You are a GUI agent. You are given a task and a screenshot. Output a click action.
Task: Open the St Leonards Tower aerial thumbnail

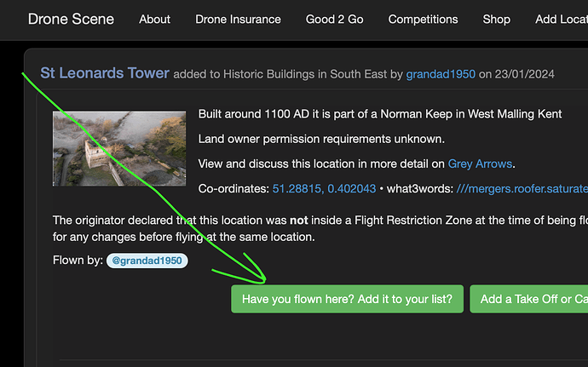[x=119, y=148]
